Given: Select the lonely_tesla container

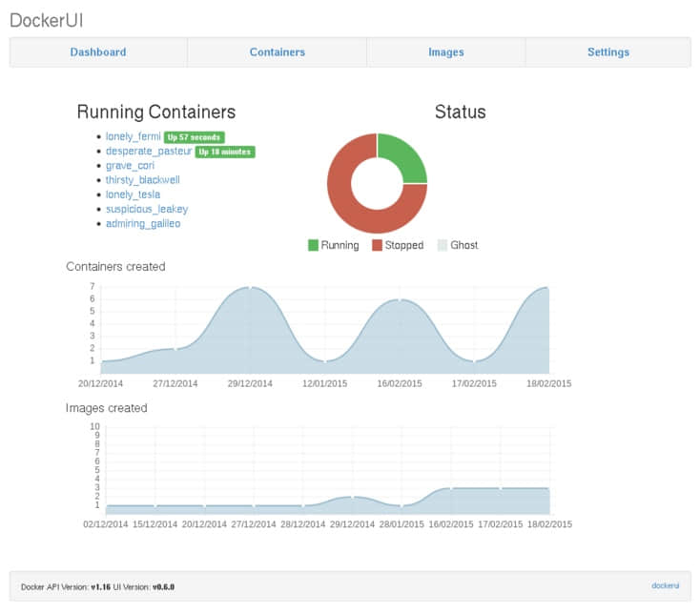Looking at the screenshot, I should [x=133, y=194].
